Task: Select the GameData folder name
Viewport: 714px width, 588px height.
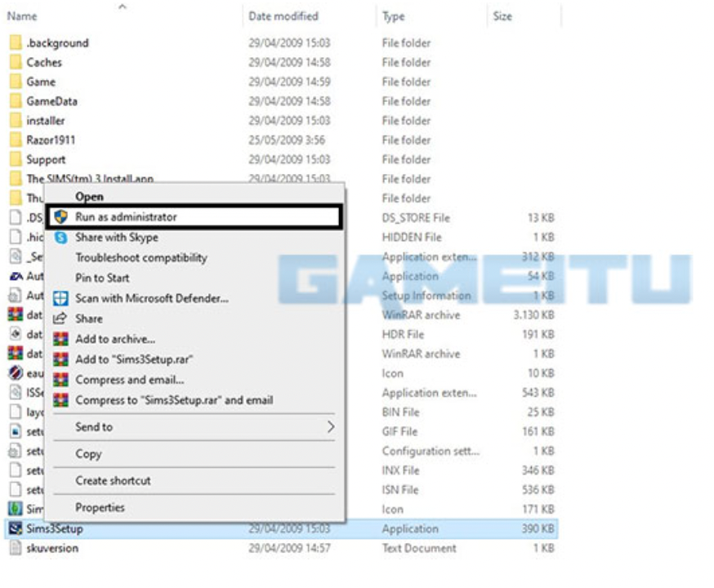Action: point(52,101)
